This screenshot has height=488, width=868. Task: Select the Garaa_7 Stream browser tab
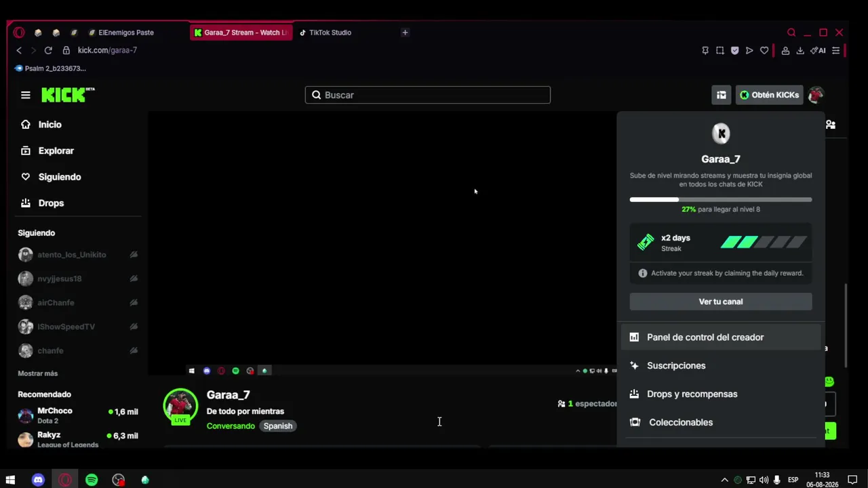coord(241,33)
